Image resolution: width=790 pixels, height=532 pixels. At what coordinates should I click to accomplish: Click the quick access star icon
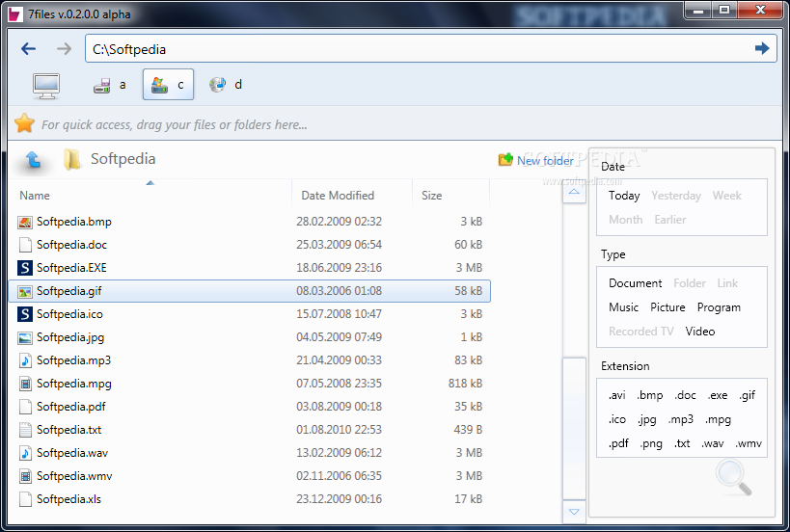24,123
